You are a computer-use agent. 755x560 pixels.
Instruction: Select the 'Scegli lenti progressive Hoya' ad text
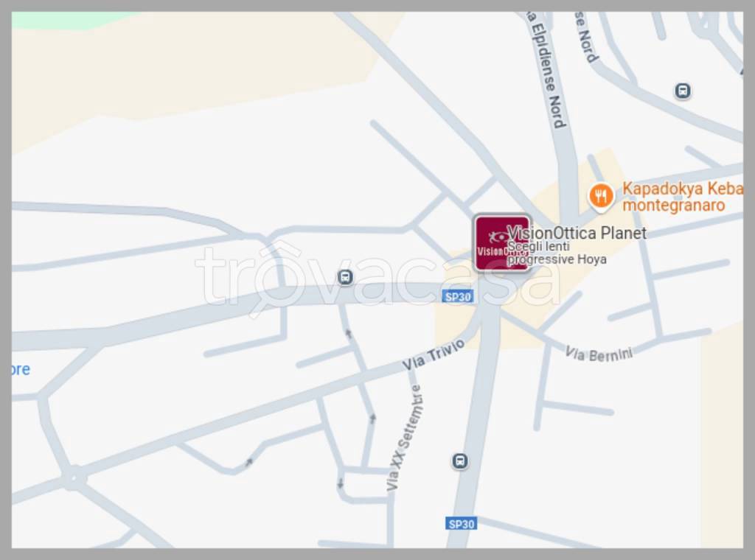coord(557,253)
